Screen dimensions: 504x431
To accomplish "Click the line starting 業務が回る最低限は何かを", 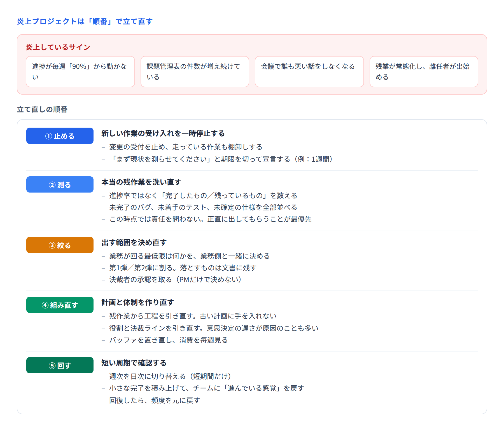I will pyautogui.click(x=190, y=256).
